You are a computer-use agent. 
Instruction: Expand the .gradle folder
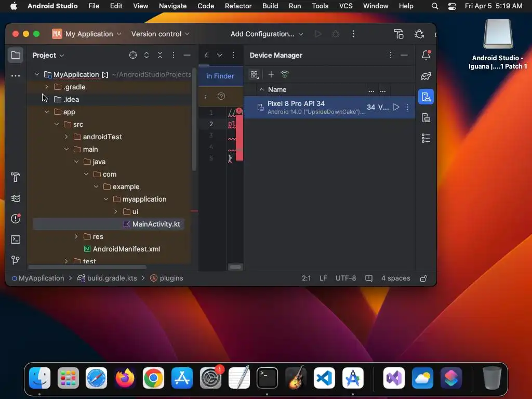pyautogui.click(x=47, y=87)
